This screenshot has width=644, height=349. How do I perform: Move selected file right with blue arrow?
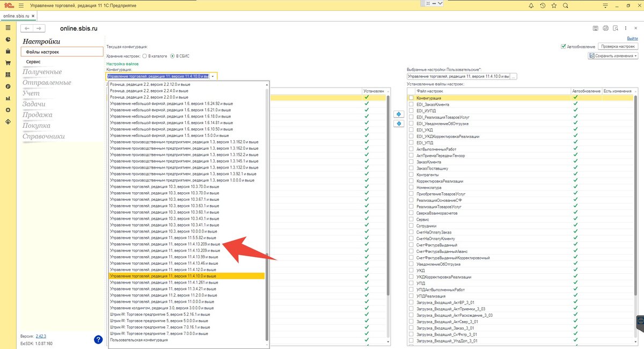point(398,114)
